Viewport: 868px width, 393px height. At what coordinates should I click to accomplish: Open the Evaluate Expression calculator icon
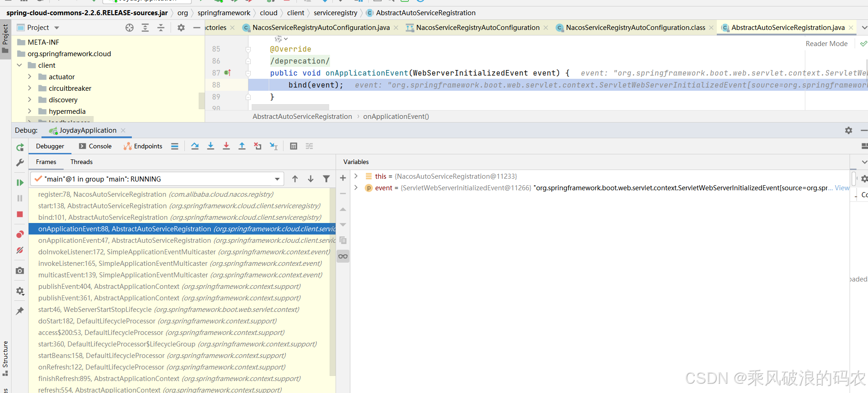click(x=294, y=146)
